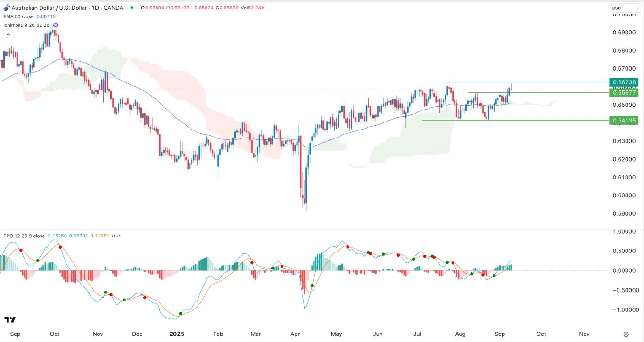644x342 pixels.
Task: Click the first PPO source selector icon
Action: [x=113, y=236]
